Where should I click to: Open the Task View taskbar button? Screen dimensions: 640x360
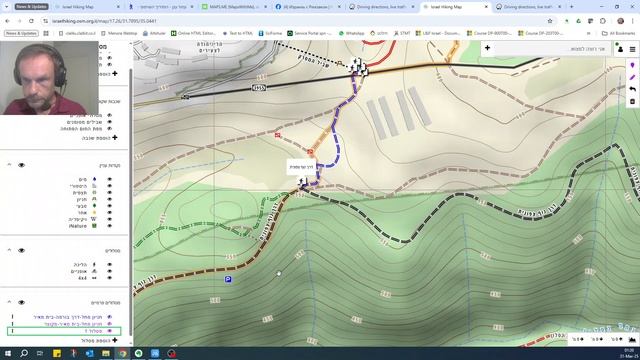click(40, 353)
